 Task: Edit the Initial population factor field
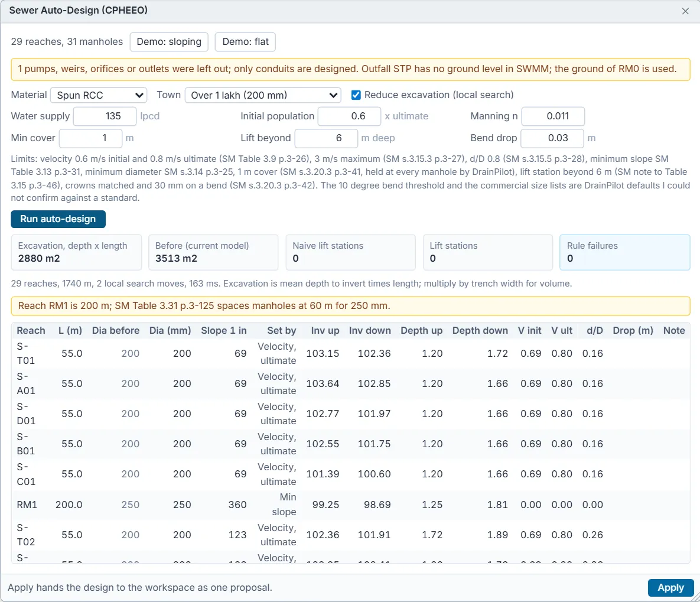(x=350, y=116)
